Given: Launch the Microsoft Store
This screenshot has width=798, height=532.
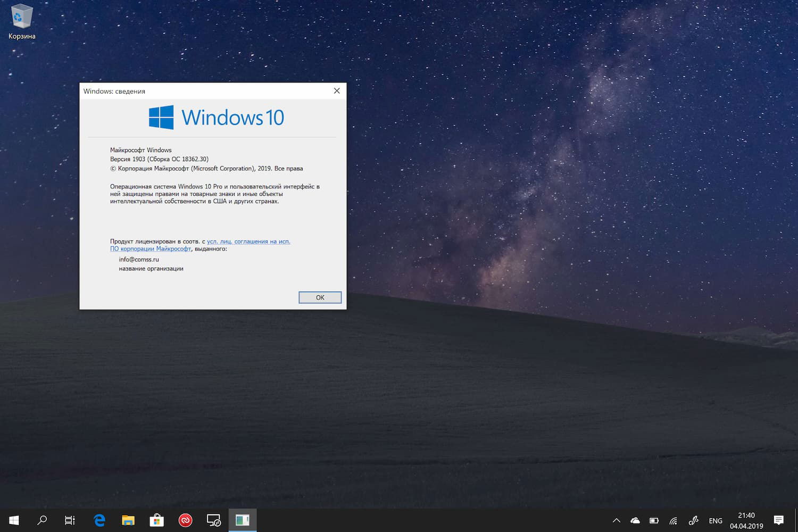Looking at the screenshot, I should point(156,520).
